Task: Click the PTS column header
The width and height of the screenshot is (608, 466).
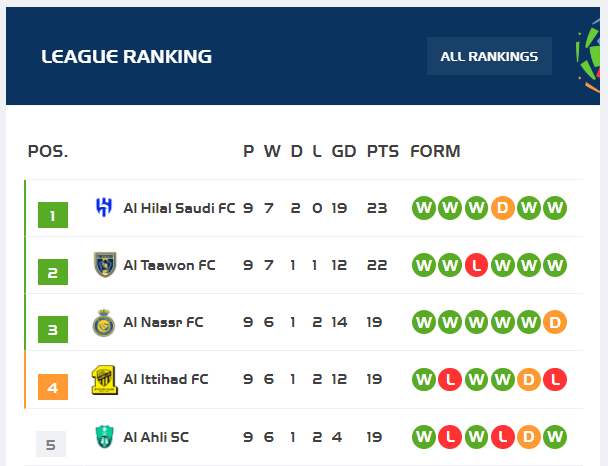Action: 383,151
